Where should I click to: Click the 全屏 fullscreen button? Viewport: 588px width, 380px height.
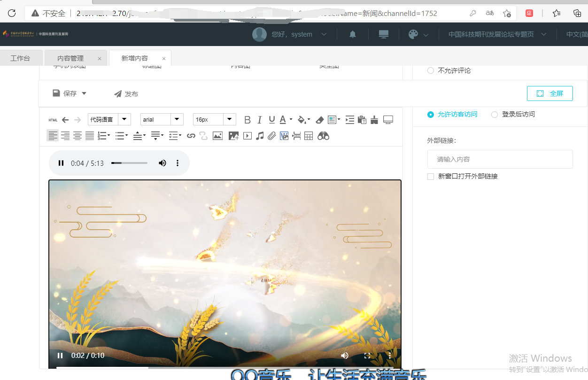point(549,93)
